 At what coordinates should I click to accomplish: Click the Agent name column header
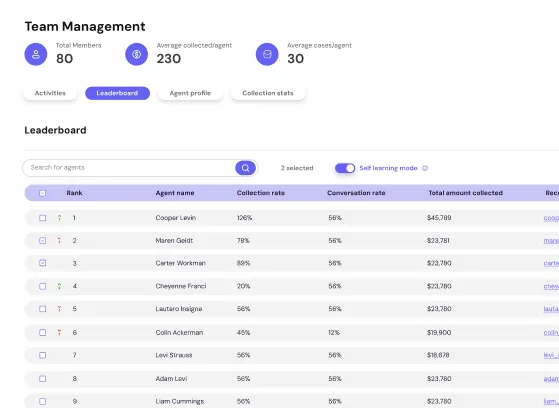pyautogui.click(x=175, y=193)
